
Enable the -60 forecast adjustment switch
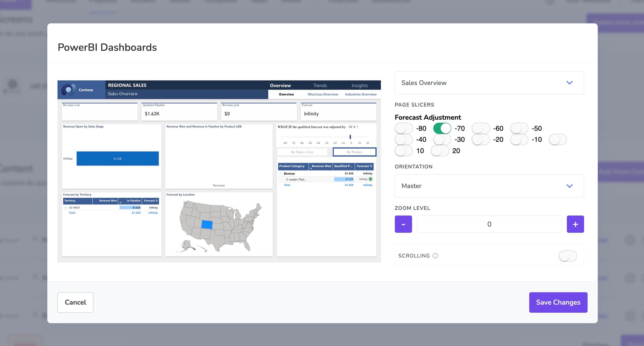[481, 128]
